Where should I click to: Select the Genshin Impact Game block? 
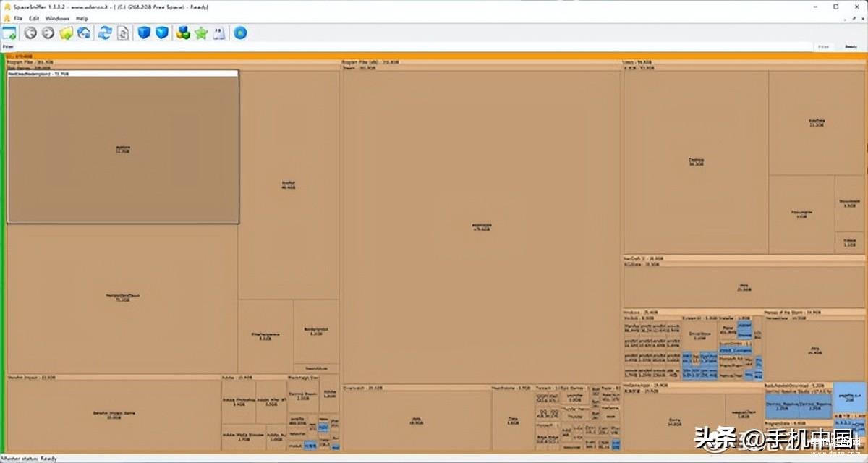tap(114, 415)
